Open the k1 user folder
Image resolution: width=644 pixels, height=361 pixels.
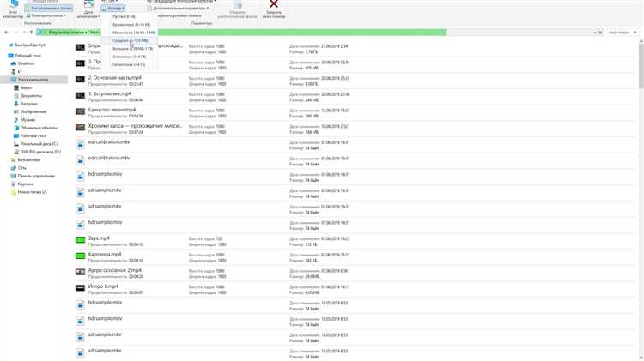pos(16,71)
